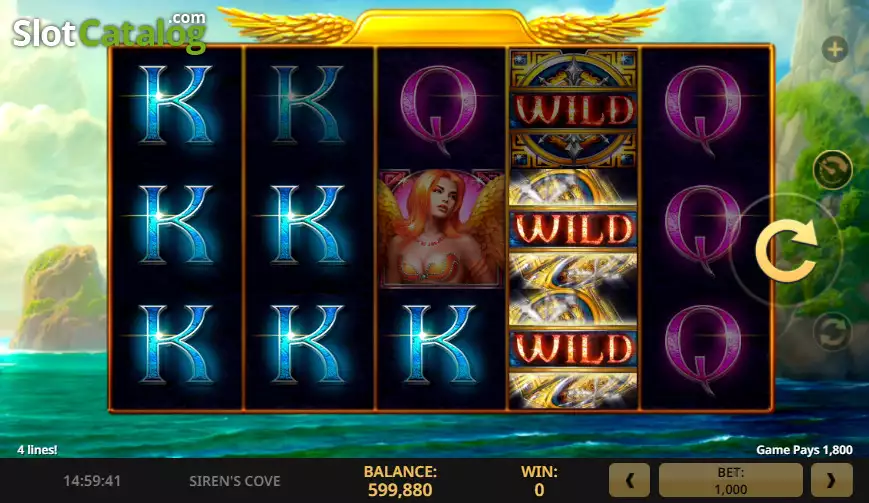The height and width of the screenshot is (503, 869).
Task: Click the K symbol at third reel bottom
Action: (439, 344)
